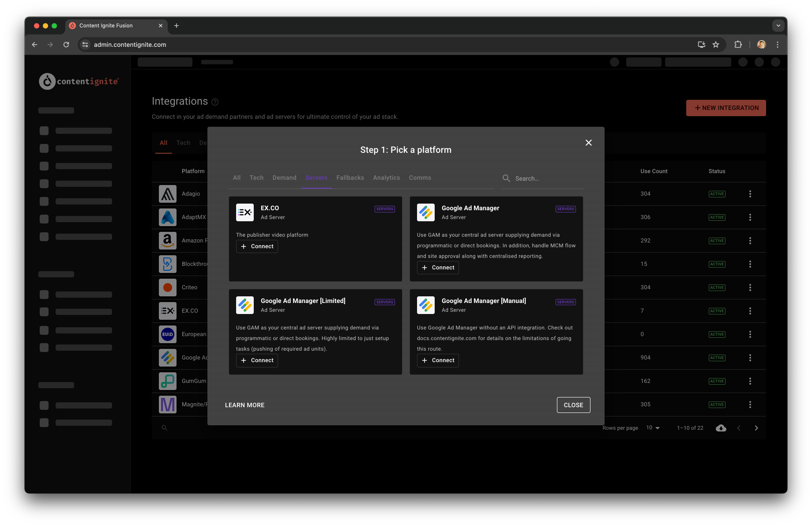
Task: Open the Chrome profile avatar
Action: pos(761,45)
